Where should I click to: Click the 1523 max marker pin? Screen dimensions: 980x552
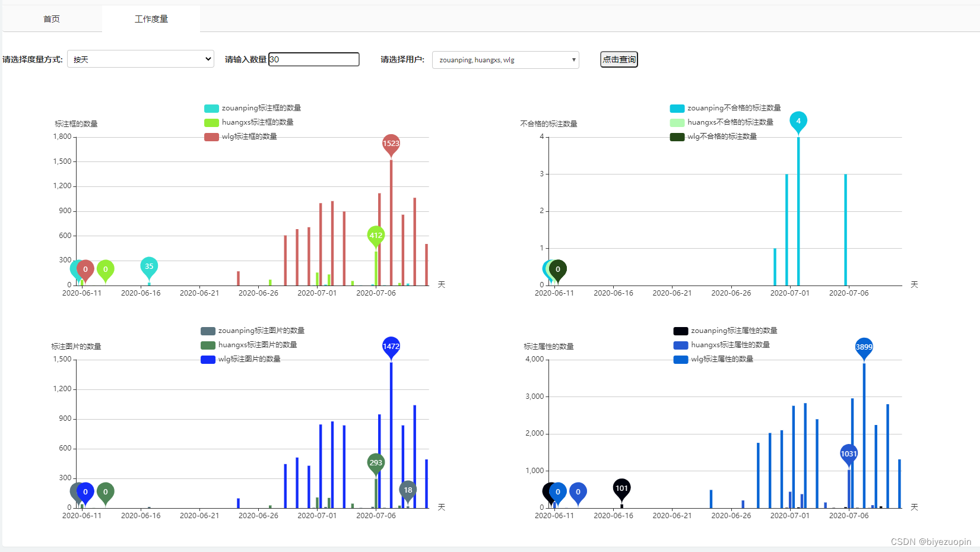[391, 144]
